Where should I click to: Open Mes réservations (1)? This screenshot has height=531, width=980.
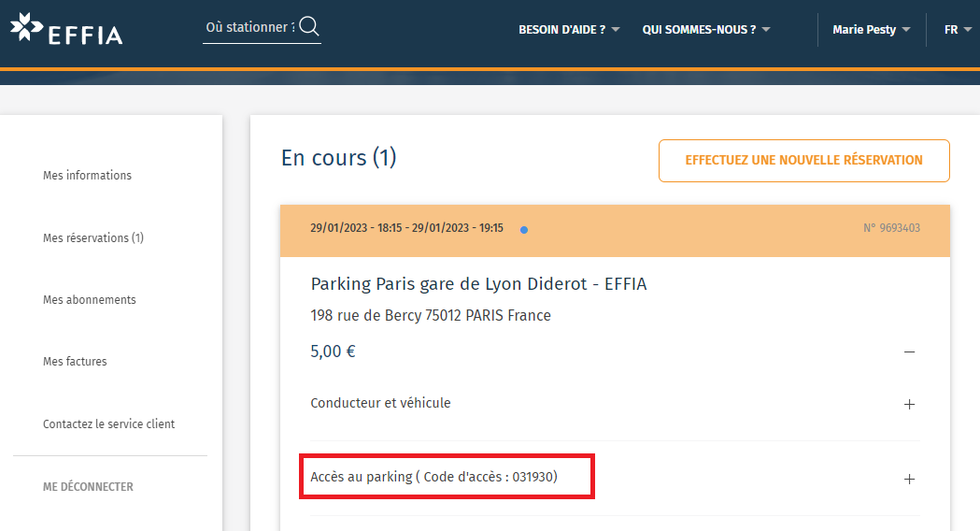93,237
